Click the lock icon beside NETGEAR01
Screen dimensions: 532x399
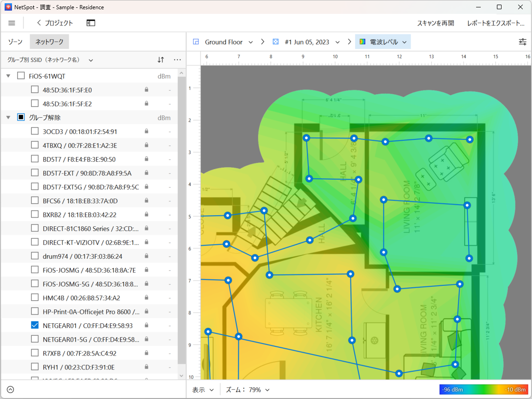pyautogui.click(x=146, y=326)
